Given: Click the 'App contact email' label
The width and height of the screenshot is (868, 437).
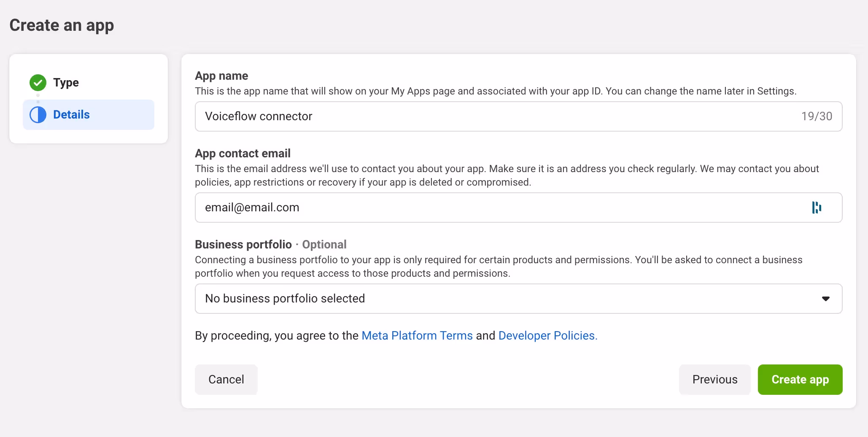Looking at the screenshot, I should click(x=243, y=154).
